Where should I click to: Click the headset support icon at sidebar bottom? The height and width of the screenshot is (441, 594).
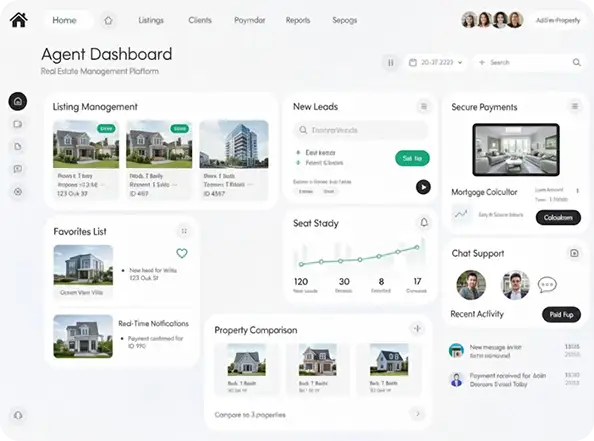coord(18,415)
